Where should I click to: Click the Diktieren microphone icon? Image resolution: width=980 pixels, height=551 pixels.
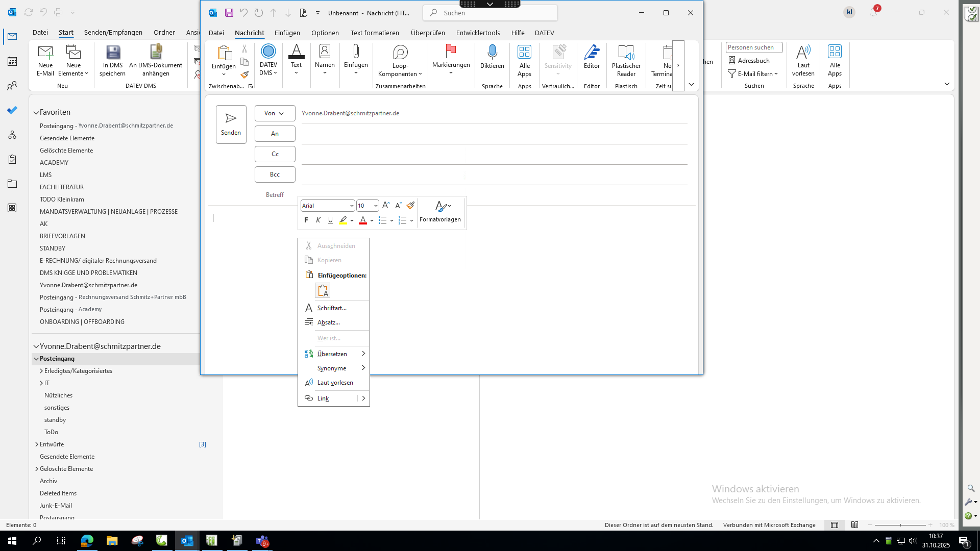[x=492, y=52]
